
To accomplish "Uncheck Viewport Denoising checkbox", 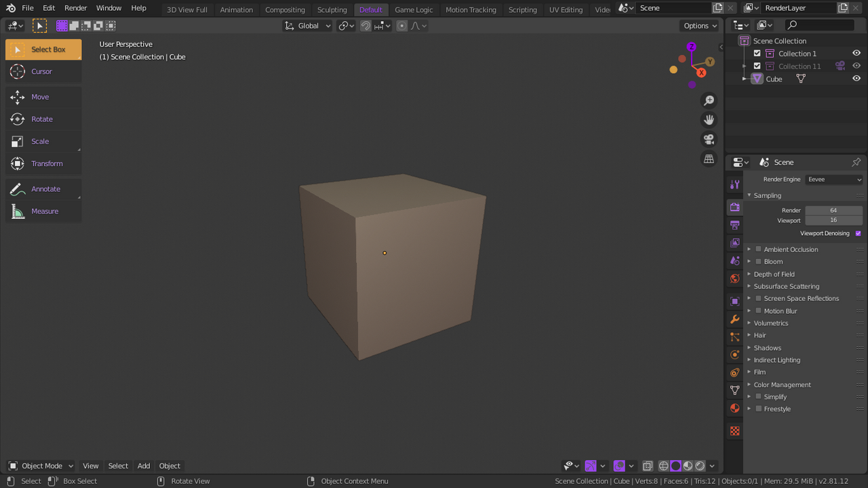I will coord(858,233).
